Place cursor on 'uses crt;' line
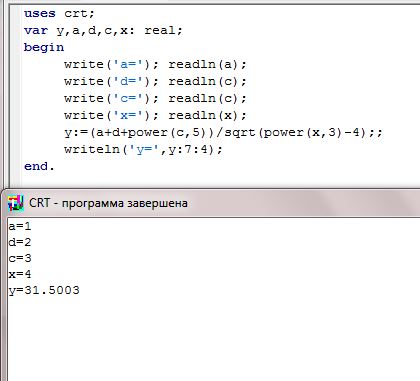420x381 pixels. [59, 13]
